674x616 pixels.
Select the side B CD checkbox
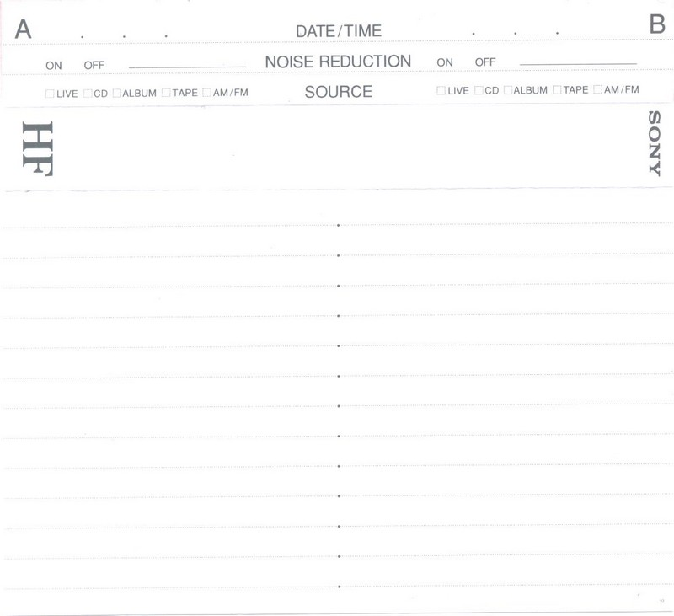pyautogui.click(x=479, y=90)
